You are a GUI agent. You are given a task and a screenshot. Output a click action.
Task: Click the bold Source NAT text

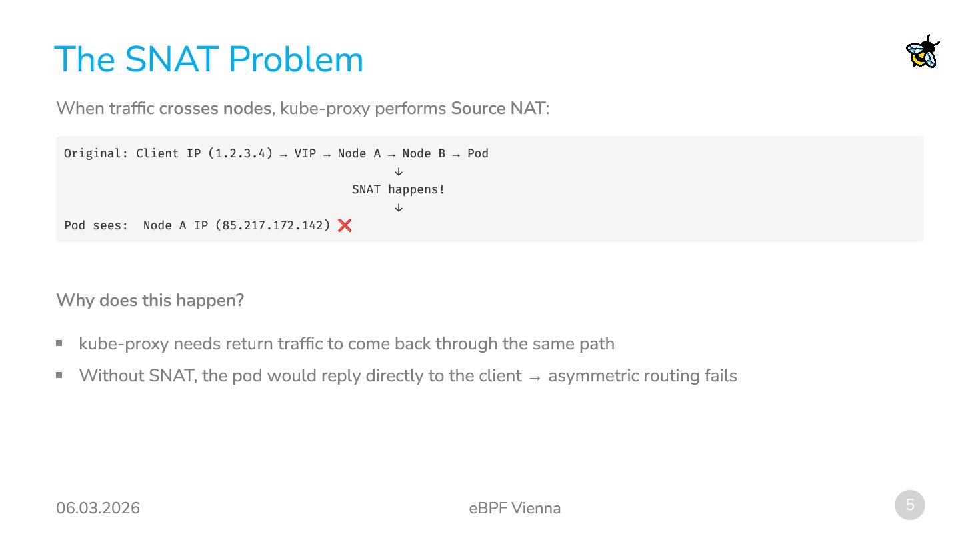click(x=498, y=108)
